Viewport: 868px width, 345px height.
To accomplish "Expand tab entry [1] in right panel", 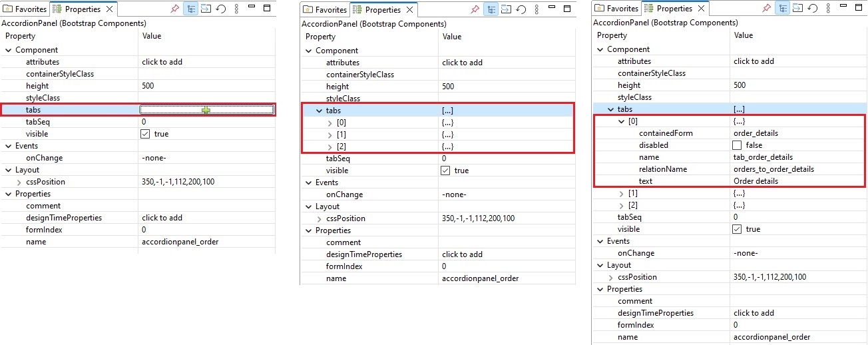I will pyautogui.click(x=621, y=193).
